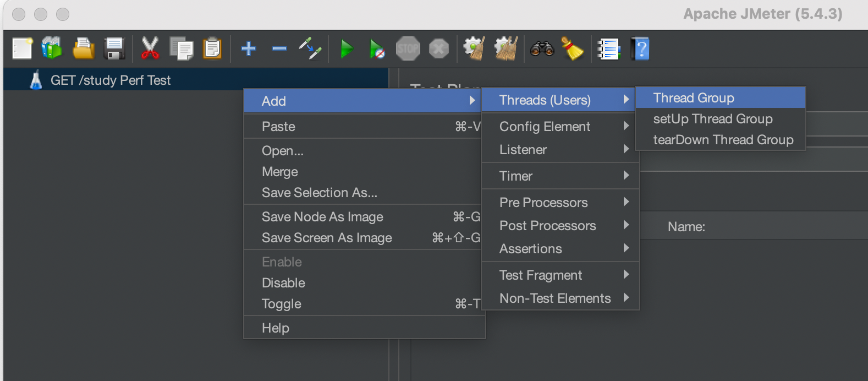Start the test with green play icon

pyautogui.click(x=347, y=48)
